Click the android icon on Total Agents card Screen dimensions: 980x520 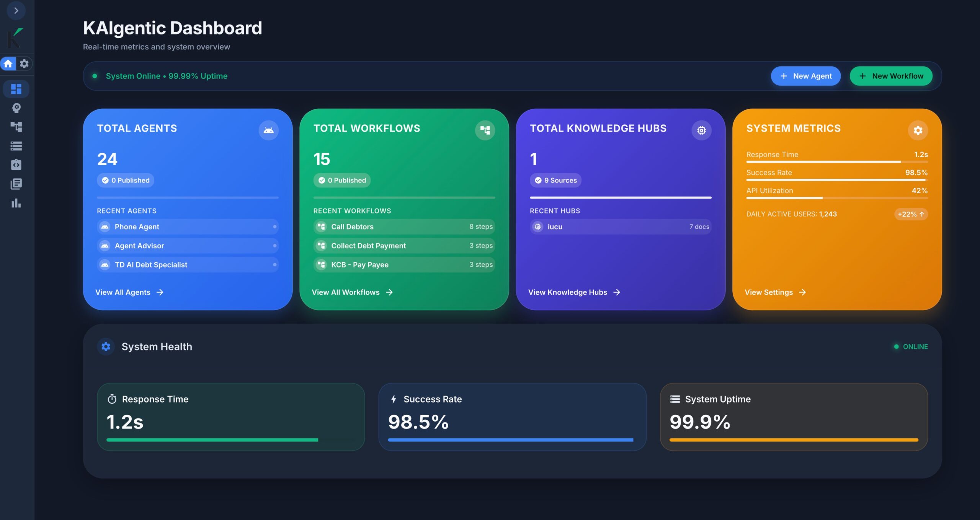(268, 130)
